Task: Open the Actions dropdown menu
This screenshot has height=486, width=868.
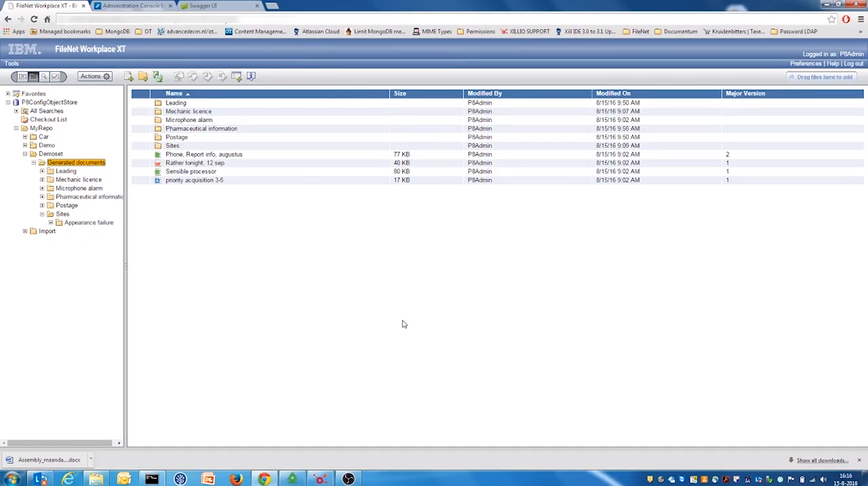Action: point(94,76)
